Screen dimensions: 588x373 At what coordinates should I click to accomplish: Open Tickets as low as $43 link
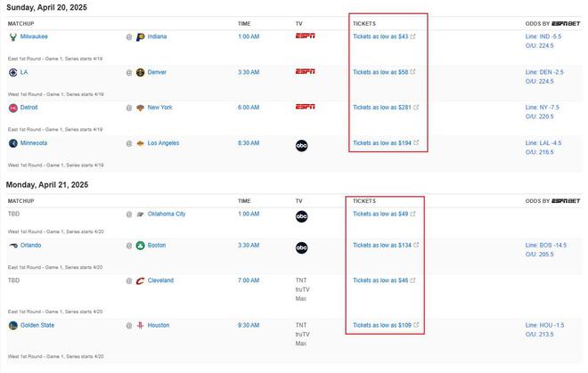(380, 36)
